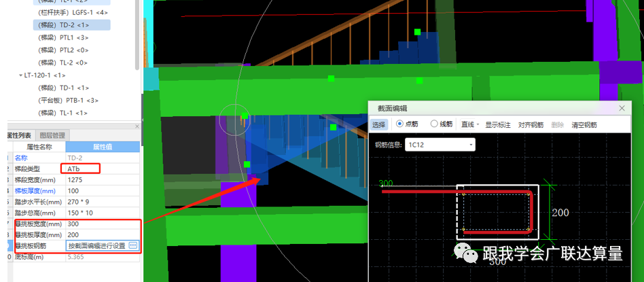This screenshot has width=644, height=282.
Task: Select tree item PTL2 <0>
Action: [63, 50]
